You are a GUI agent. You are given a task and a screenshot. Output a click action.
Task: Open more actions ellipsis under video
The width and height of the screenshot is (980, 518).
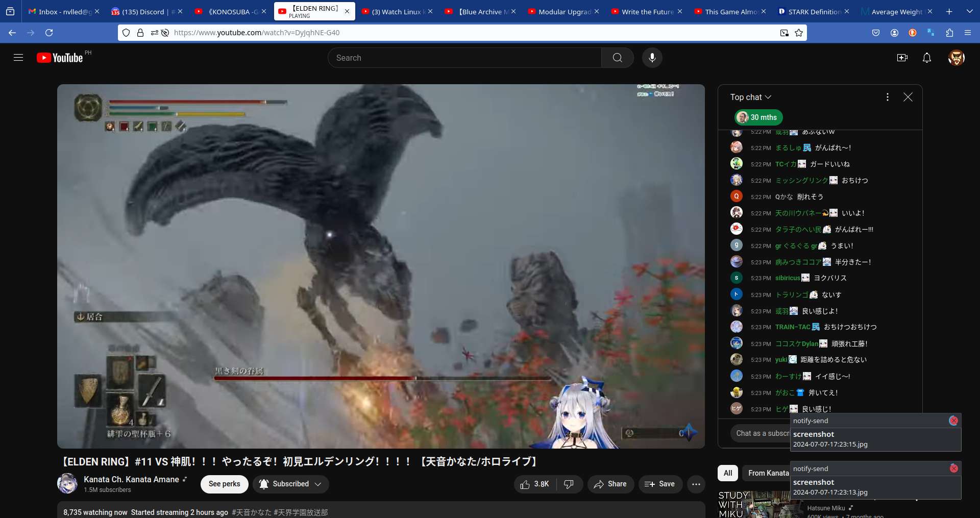[x=696, y=484]
